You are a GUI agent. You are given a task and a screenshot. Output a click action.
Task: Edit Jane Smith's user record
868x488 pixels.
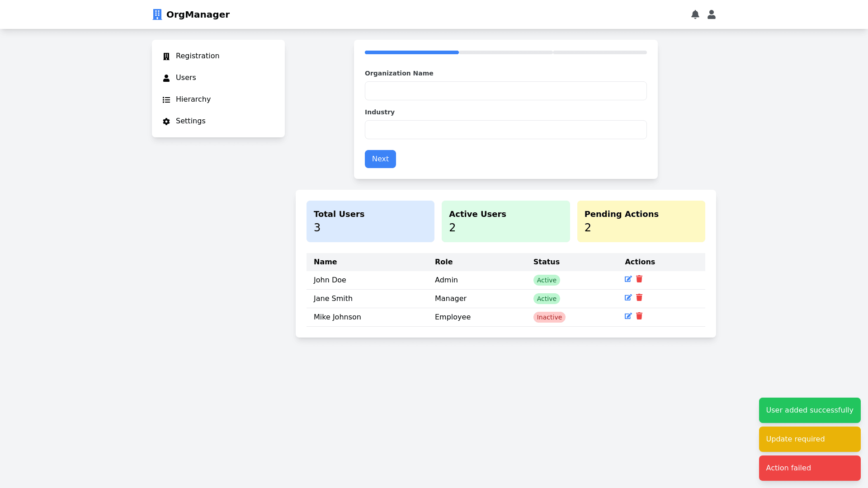628,298
